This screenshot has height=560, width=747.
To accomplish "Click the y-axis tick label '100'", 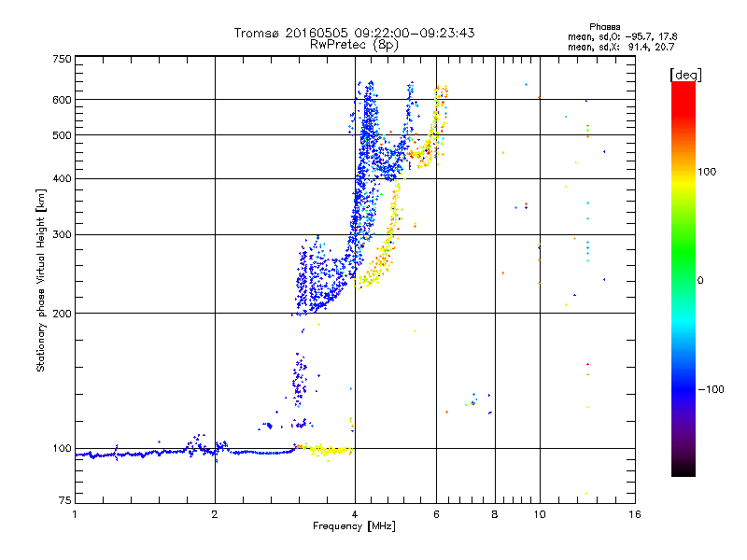I will (x=62, y=449).
